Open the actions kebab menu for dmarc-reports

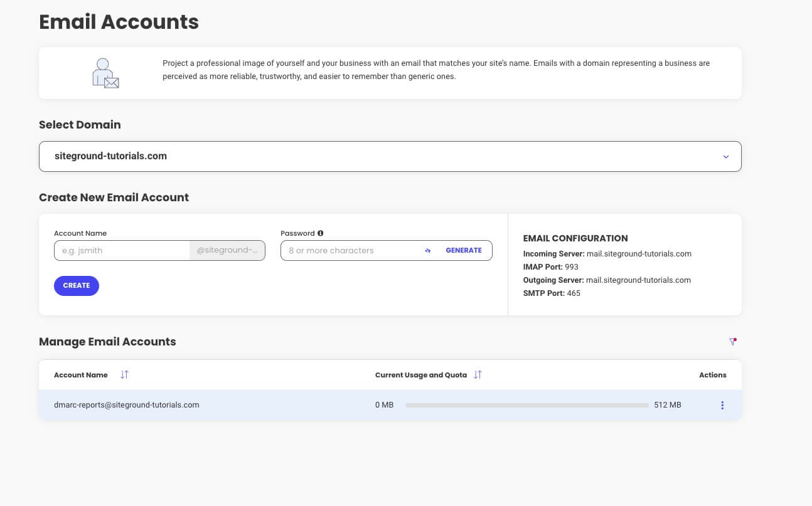[x=722, y=405]
